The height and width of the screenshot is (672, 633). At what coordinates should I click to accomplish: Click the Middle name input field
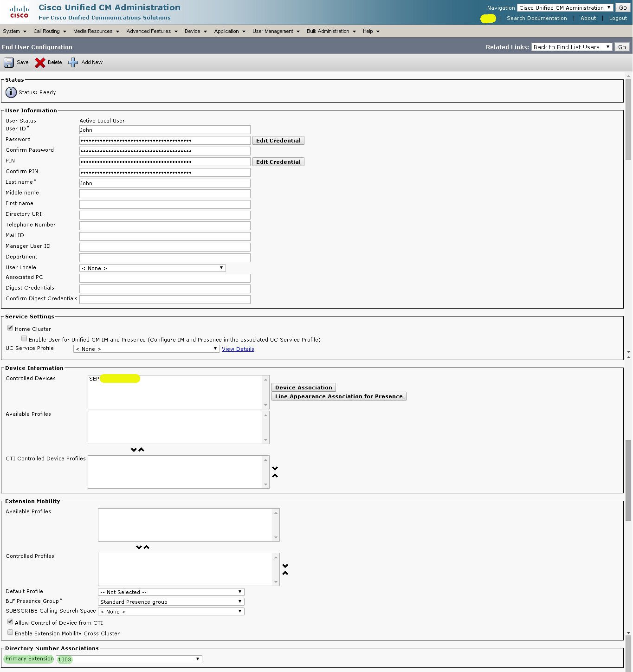tap(165, 194)
